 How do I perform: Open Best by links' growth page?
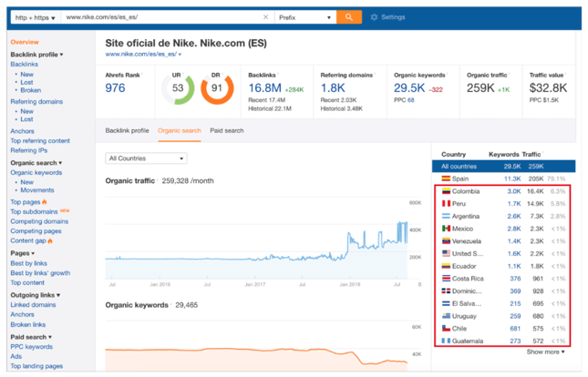click(x=40, y=273)
